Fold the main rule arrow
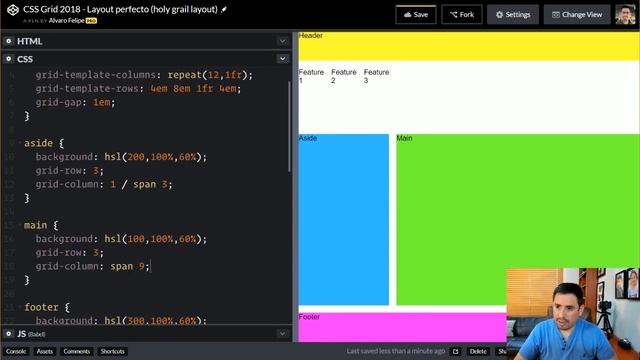This screenshot has width=640, height=360. pos(20,225)
